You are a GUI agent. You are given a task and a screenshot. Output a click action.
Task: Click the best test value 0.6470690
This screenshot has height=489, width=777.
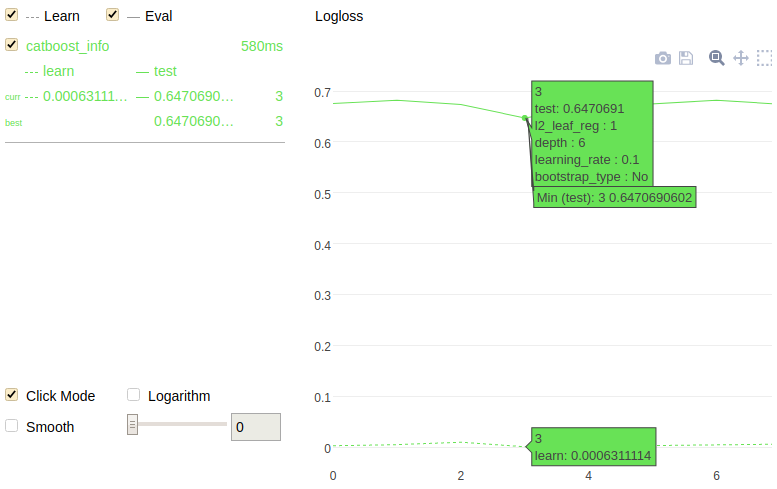pyautogui.click(x=194, y=121)
